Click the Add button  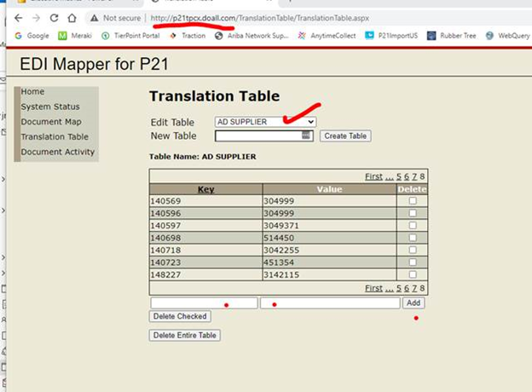click(x=413, y=303)
